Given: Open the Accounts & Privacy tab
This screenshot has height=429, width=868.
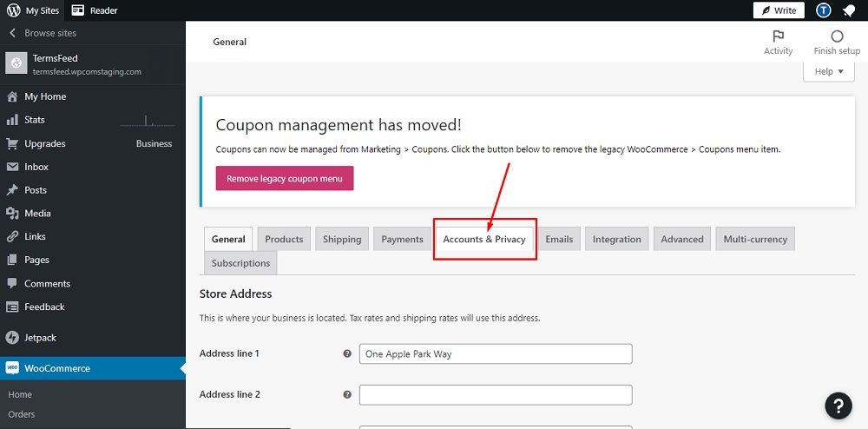Looking at the screenshot, I should point(484,239).
